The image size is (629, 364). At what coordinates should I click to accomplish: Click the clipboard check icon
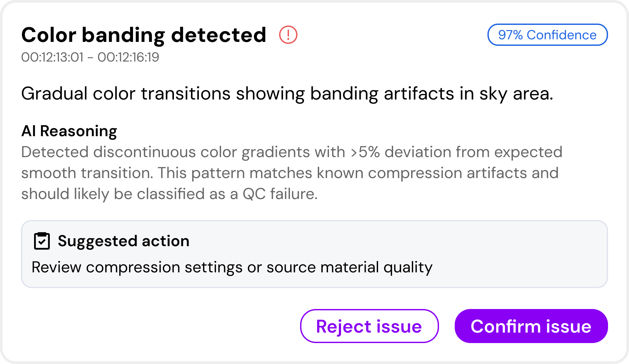click(42, 241)
